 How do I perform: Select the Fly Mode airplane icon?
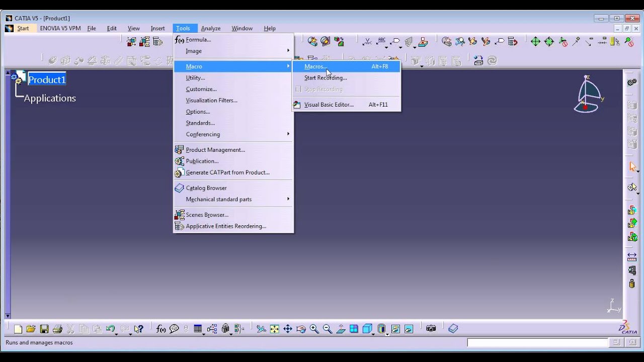261,328
